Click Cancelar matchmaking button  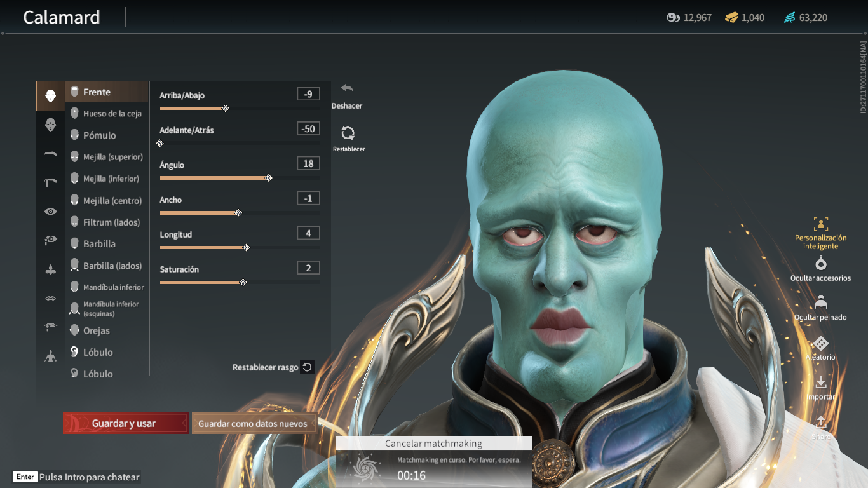(433, 444)
